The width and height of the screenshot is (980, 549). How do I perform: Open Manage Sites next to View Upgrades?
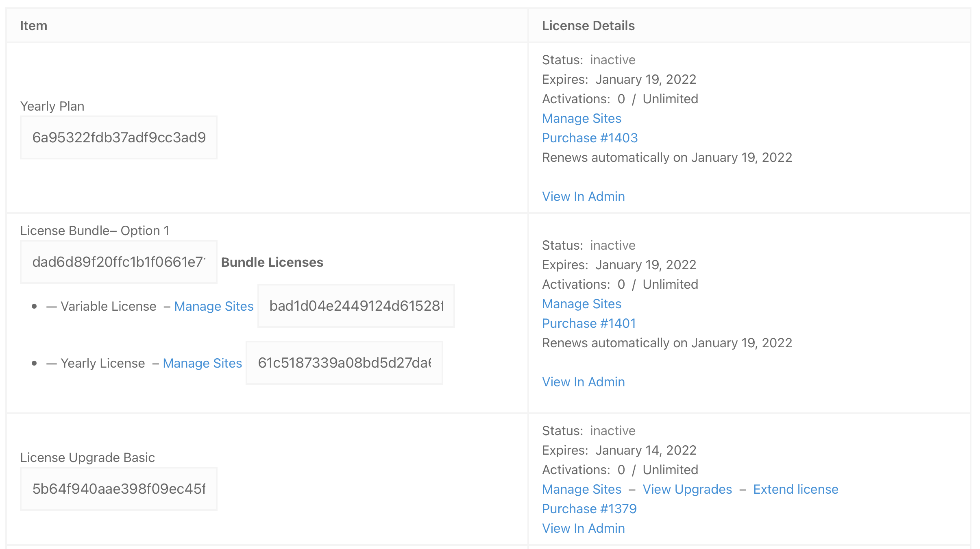[581, 489]
